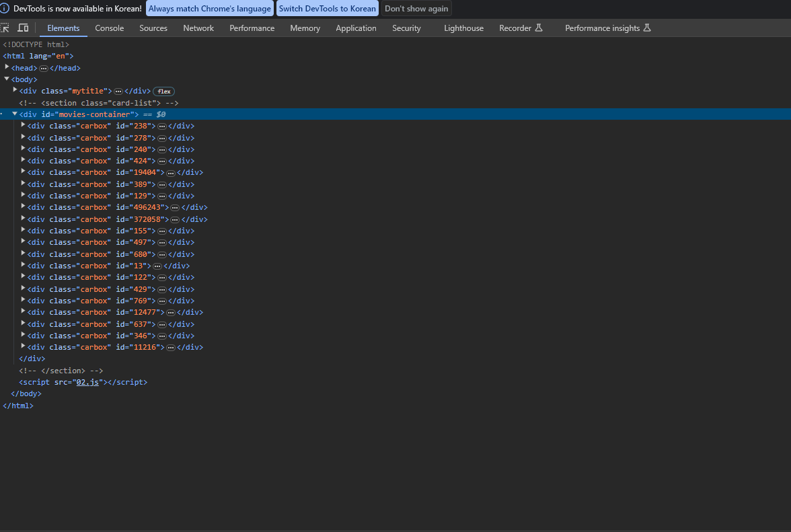This screenshot has width=791, height=532.
Task: Expand the carbox div with id 769
Action: (x=23, y=300)
